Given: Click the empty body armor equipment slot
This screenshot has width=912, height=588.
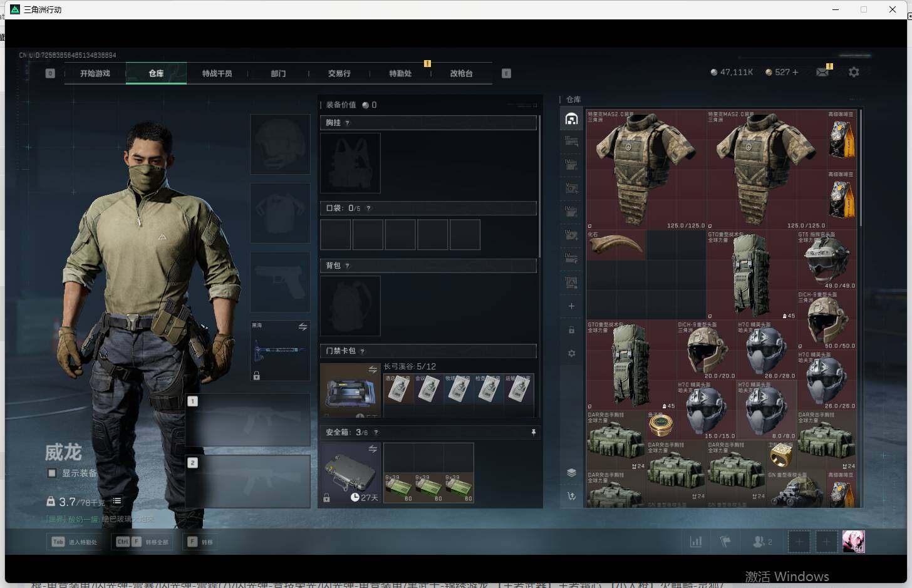Looking at the screenshot, I should coord(280,213).
